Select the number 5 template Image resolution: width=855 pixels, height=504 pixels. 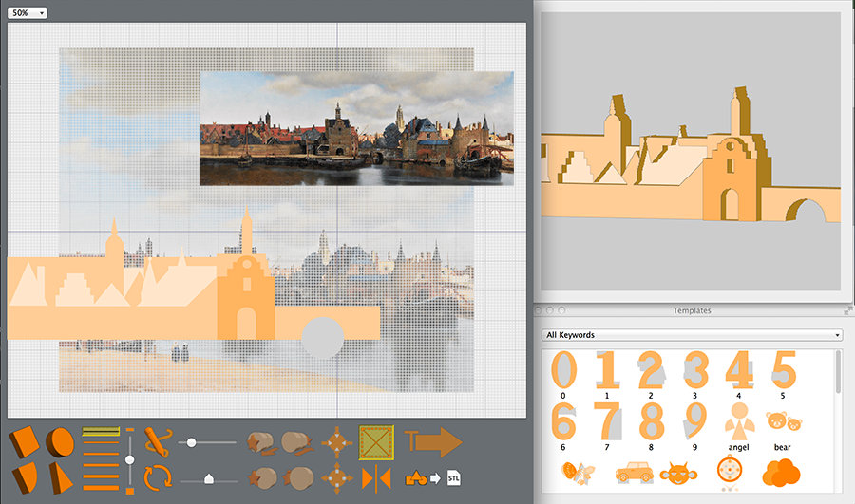(x=784, y=370)
